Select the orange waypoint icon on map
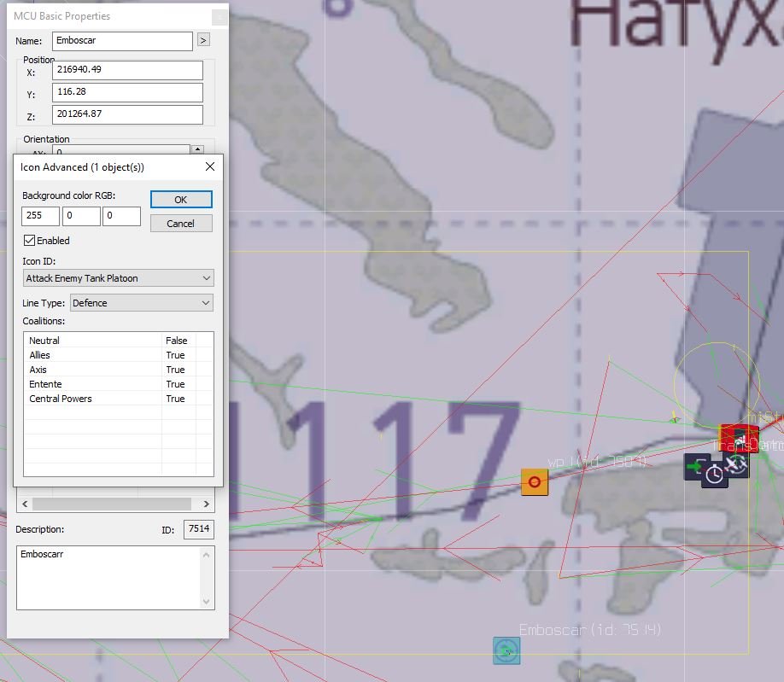 pos(535,482)
